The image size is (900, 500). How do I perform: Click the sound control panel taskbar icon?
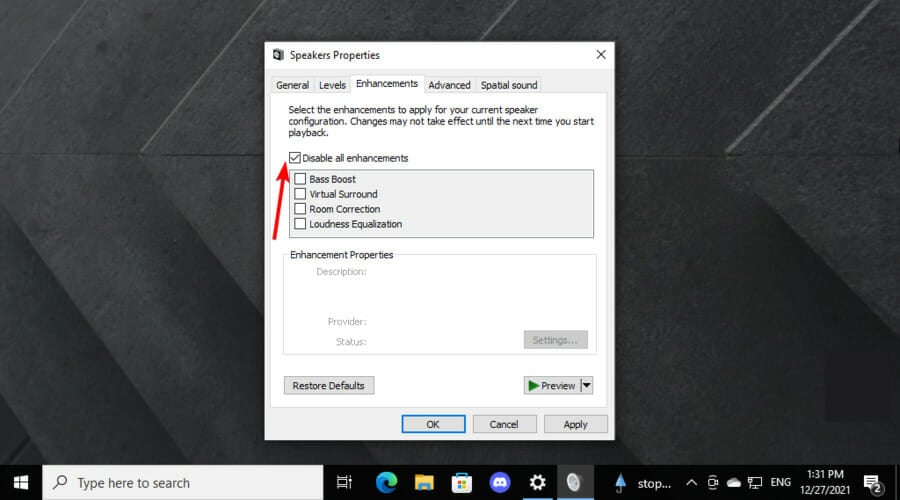[575, 483]
